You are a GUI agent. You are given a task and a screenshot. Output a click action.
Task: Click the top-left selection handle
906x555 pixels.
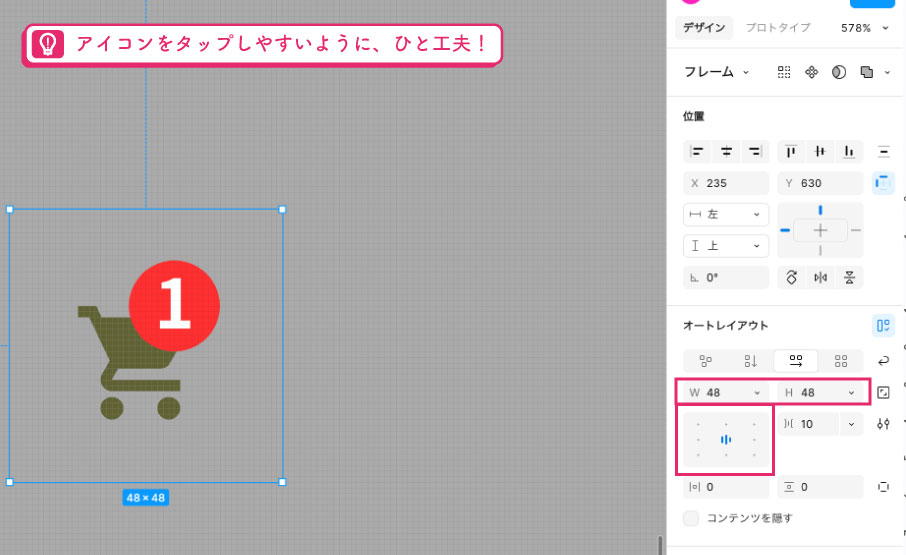point(9,210)
